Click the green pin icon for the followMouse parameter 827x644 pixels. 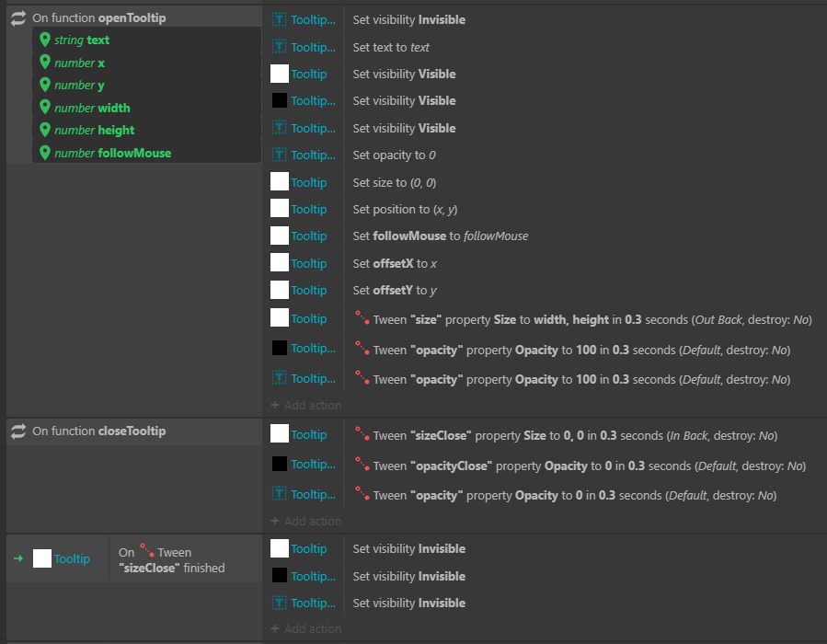click(45, 153)
